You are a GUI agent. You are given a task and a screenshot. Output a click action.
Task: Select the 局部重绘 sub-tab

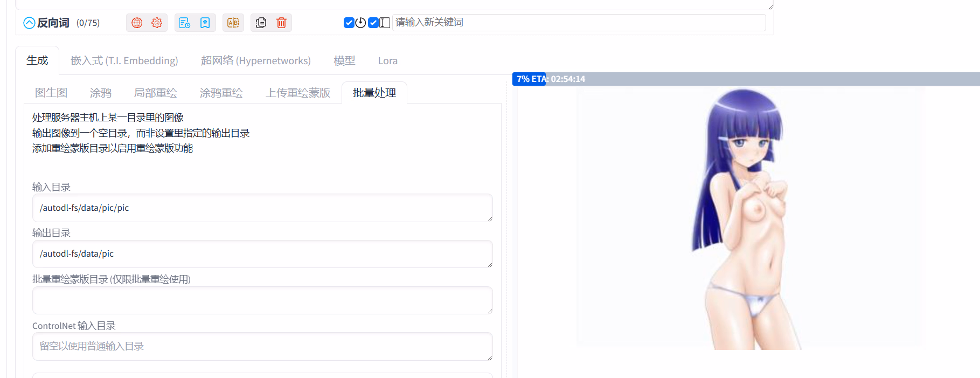[155, 93]
